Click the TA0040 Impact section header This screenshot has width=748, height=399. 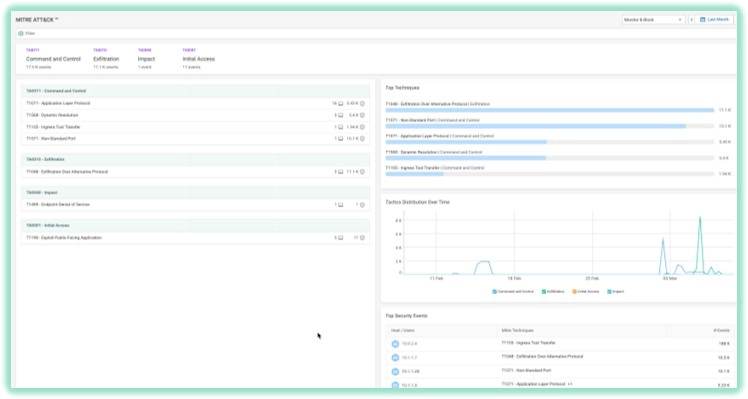pos(196,192)
